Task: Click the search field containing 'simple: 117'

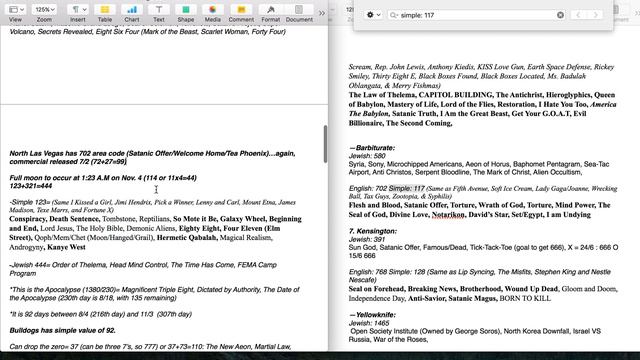Action: [476, 15]
